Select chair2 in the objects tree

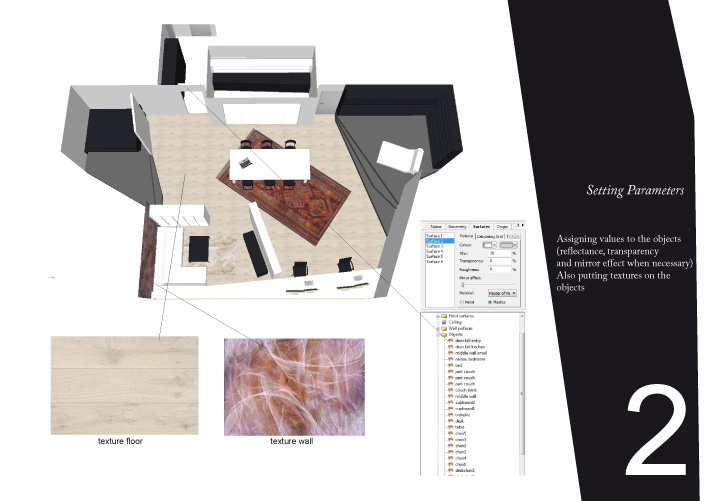pyautogui.click(x=461, y=452)
